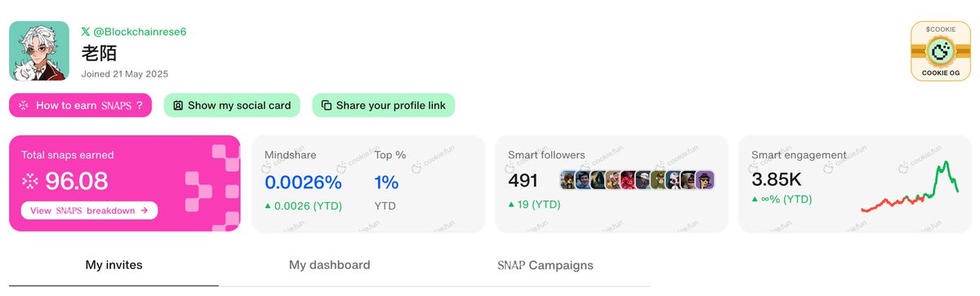Screen dimensions: 980x296
Task: Open the How to earn SNAPS button
Action: point(81,105)
